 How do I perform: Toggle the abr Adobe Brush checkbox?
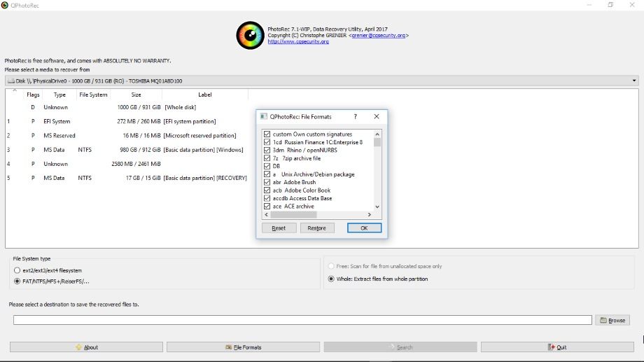[x=267, y=182]
